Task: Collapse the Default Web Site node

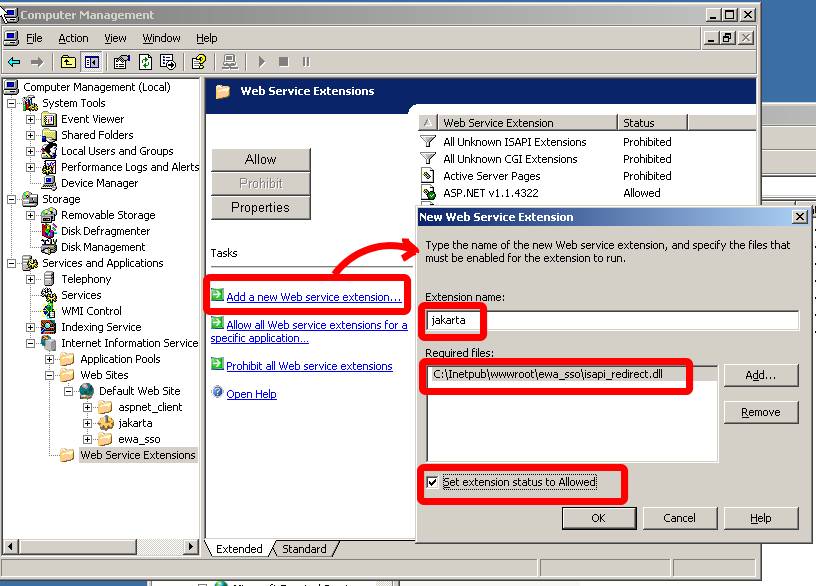Action: click(68, 391)
